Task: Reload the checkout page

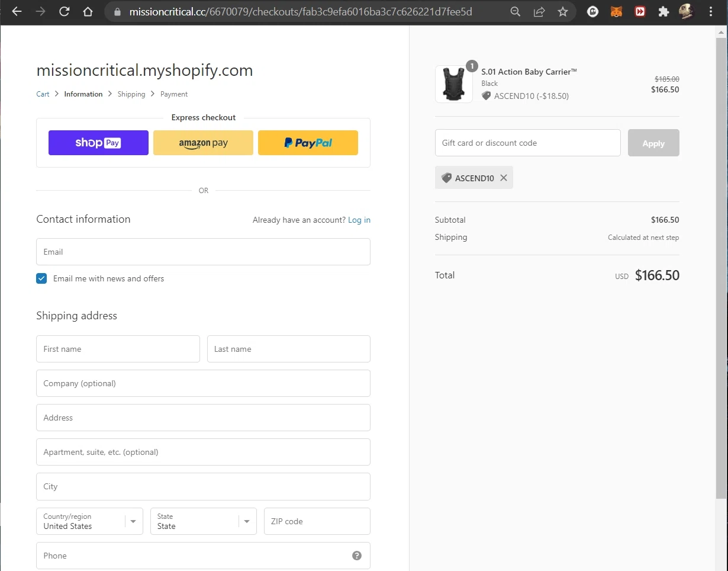Action: [64, 12]
